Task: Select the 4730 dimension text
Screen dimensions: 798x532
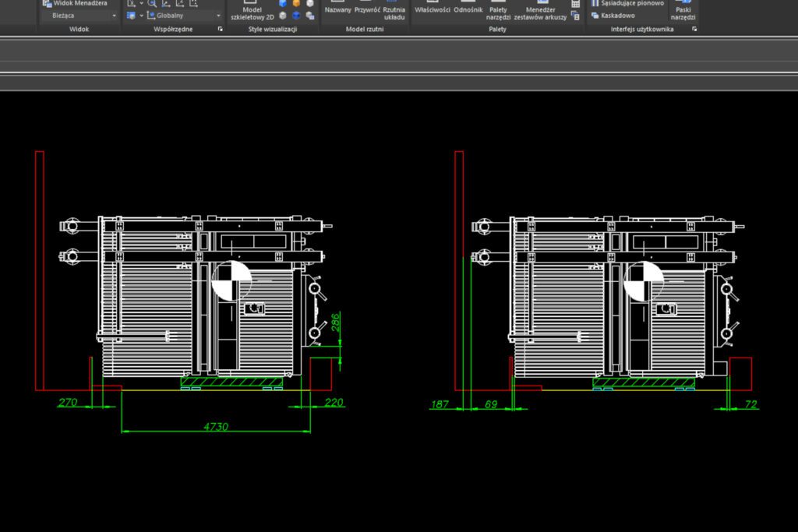Action: point(216,426)
